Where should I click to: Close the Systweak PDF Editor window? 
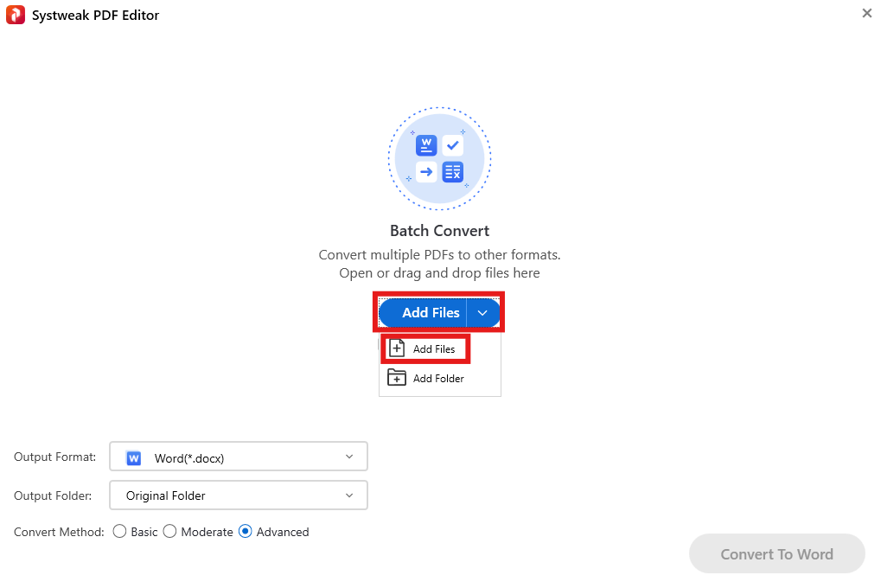866,13
